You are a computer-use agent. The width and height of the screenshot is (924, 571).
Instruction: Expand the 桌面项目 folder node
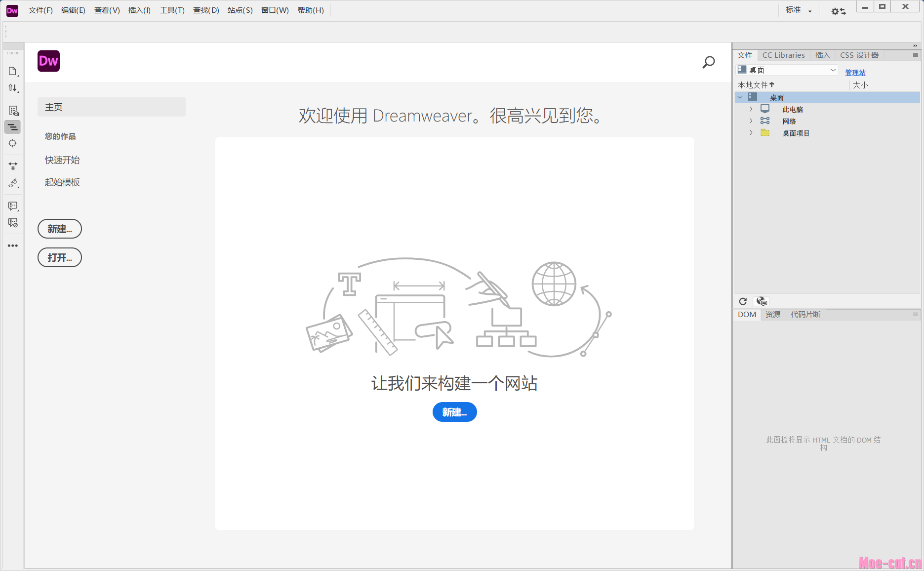click(751, 133)
